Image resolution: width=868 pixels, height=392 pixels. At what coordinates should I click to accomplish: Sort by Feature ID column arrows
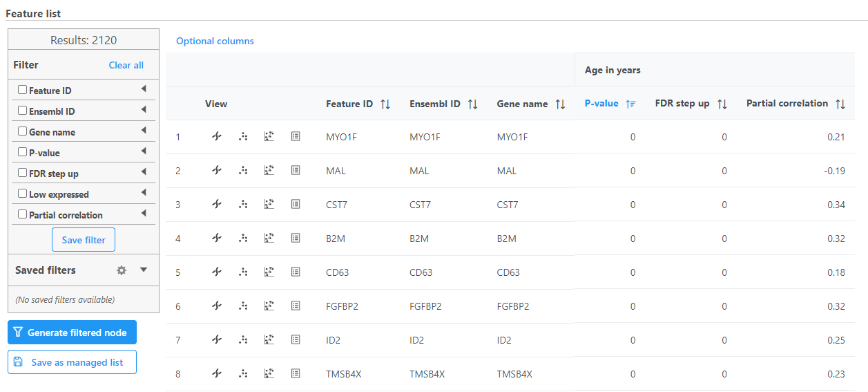[385, 104]
